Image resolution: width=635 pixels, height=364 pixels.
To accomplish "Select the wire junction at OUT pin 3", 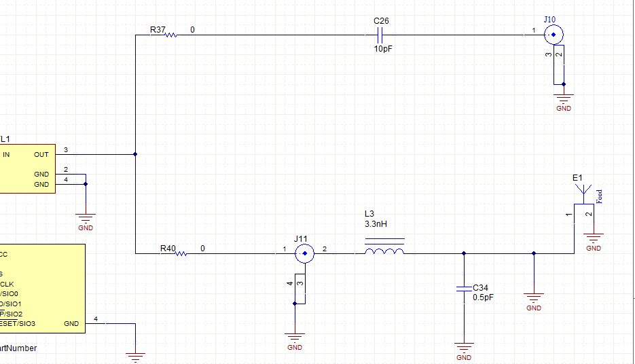I will pos(135,154).
